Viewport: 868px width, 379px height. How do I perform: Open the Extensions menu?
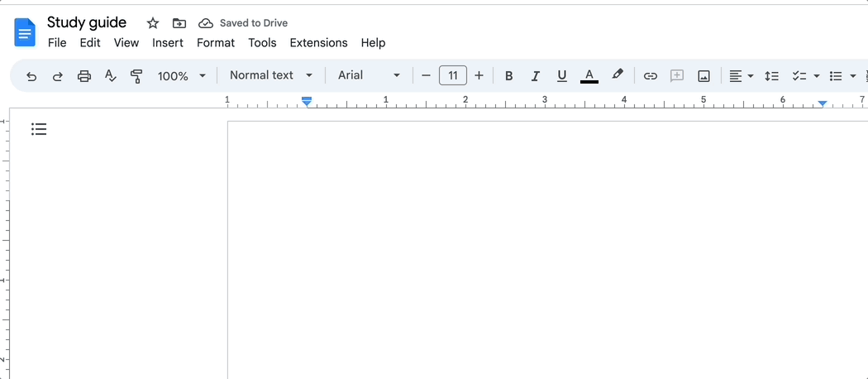click(x=319, y=43)
